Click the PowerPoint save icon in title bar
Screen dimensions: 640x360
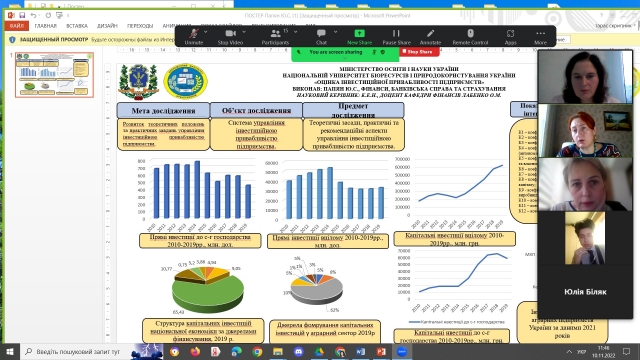(22, 16)
